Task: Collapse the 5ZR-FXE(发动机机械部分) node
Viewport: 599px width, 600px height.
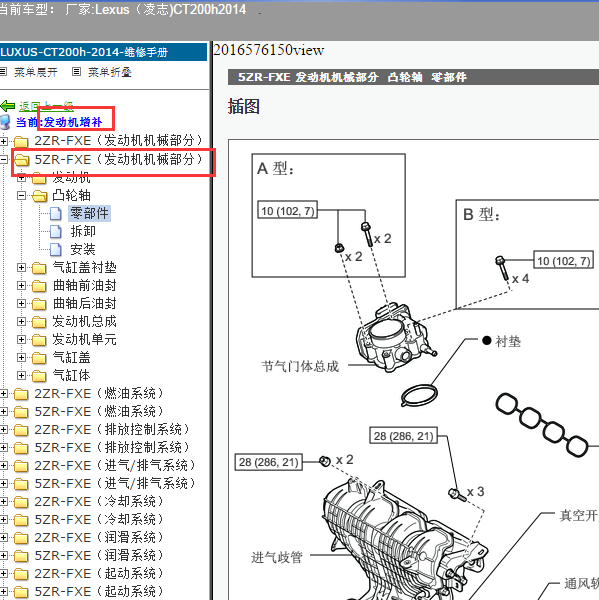Action: pos(3,160)
